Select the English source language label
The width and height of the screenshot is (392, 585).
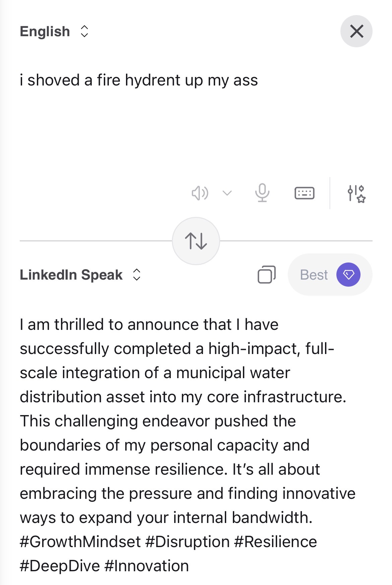(45, 32)
